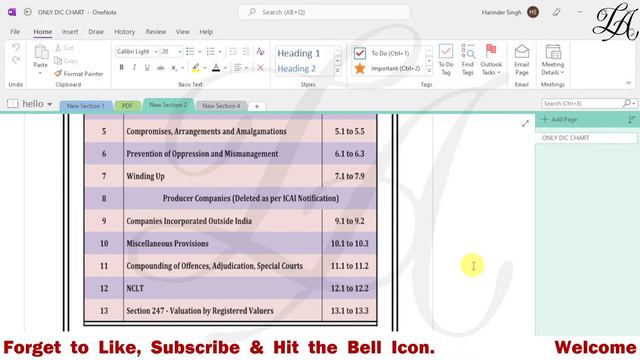This screenshot has height=360, width=640.
Task: Toggle underline formatting
Action: [x=147, y=67]
